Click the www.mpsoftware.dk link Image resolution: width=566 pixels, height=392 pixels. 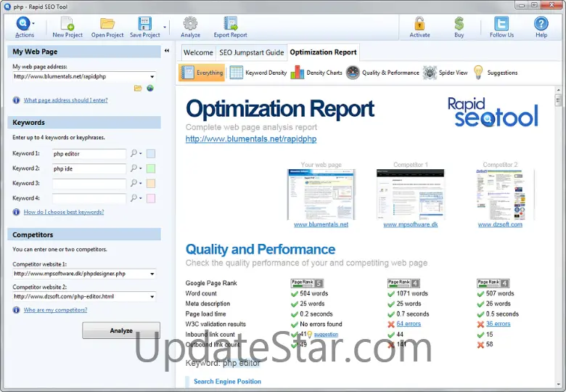coord(411,224)
